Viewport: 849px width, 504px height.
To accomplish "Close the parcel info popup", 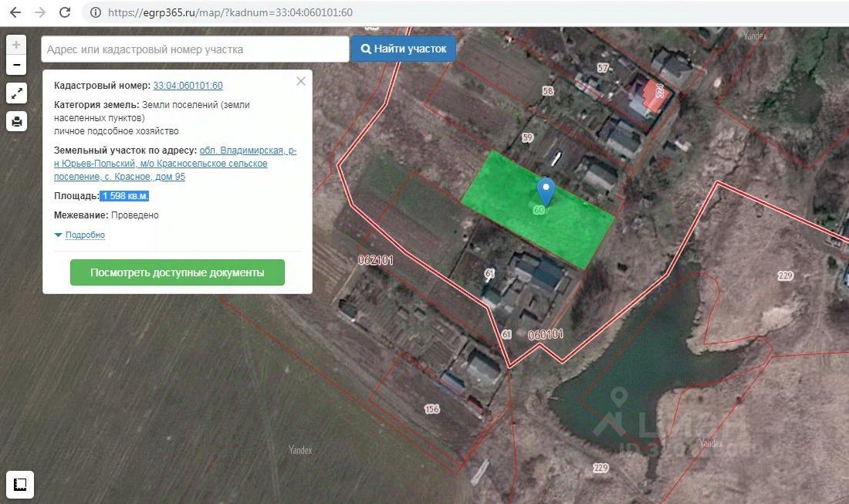I will (x=301, y=81).
